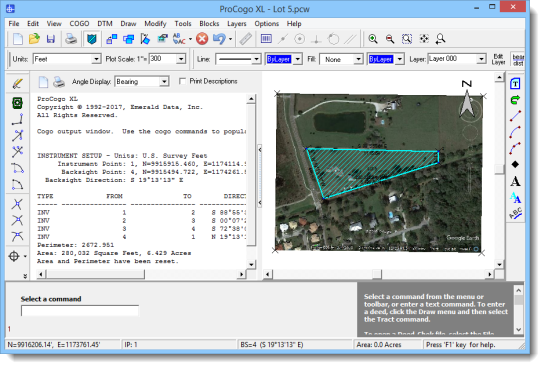The image size is (545, 369).
Task: Select the Text box tool in right toolbar
Action: point(515,84)
